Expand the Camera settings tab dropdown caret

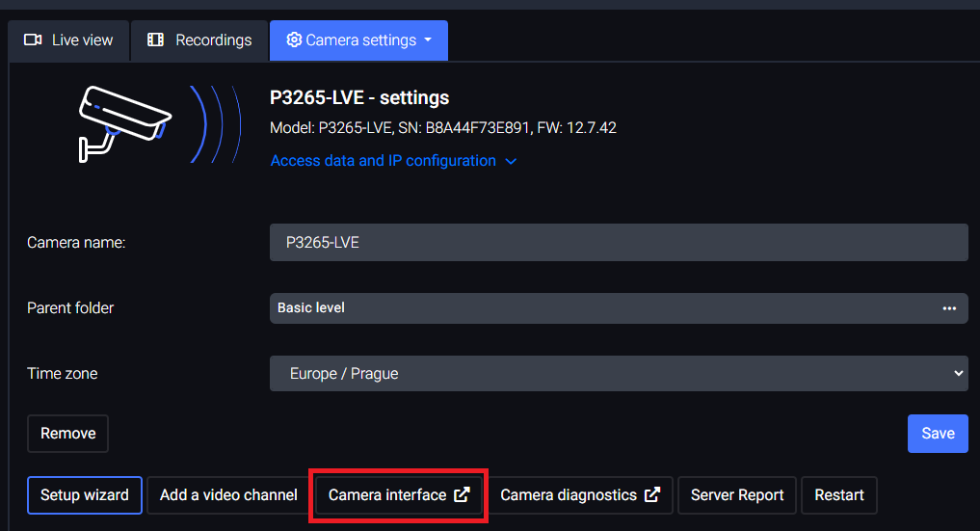coord(428,40)
